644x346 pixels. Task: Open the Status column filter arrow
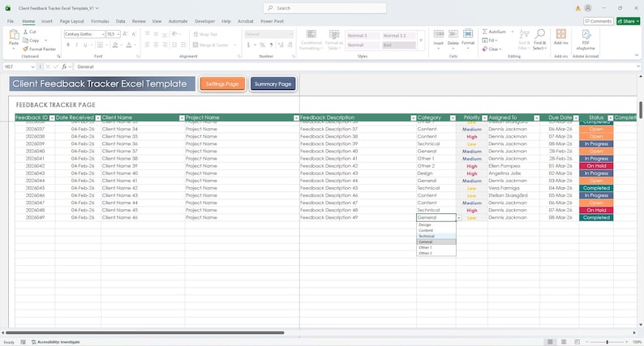point(610,117)
